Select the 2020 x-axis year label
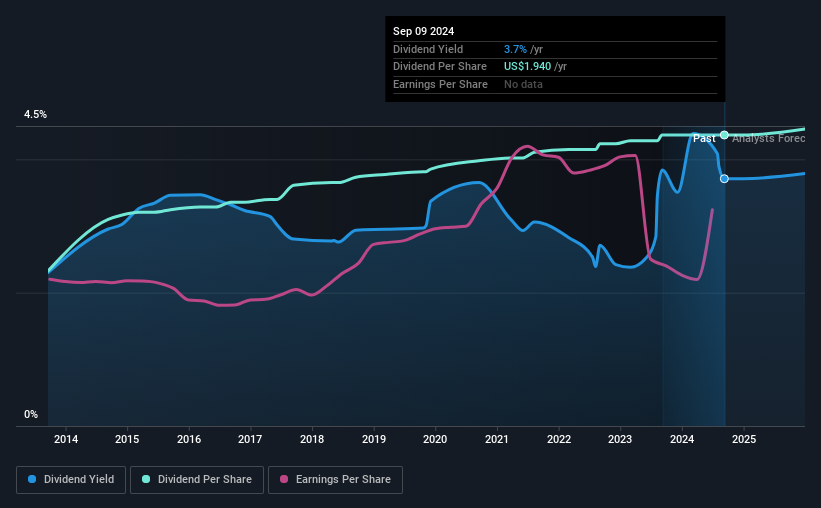The height and width of the screenshot is (508, 821). (435, 439)
